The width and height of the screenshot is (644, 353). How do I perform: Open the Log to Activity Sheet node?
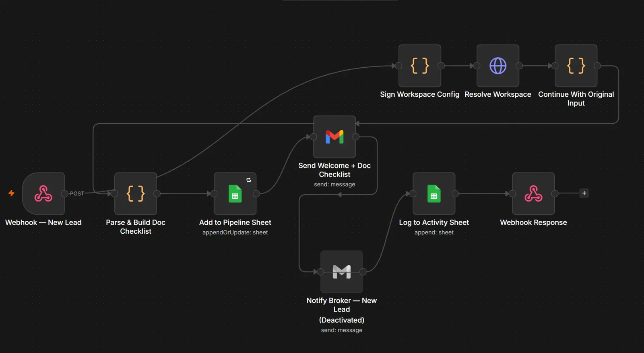[434, 193]
